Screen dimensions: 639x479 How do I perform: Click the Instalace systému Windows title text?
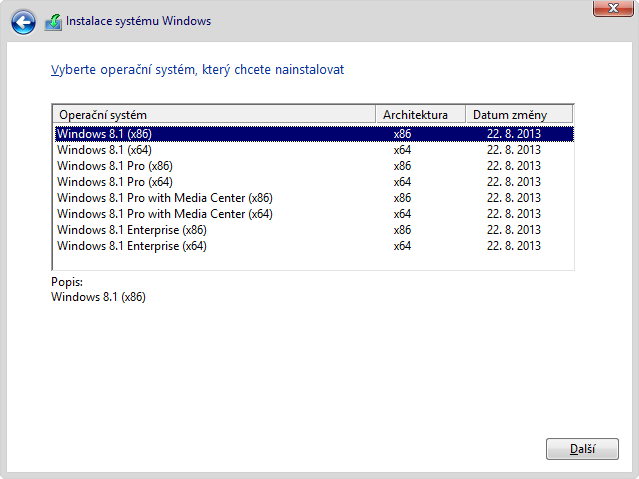(x=140, y=21)
